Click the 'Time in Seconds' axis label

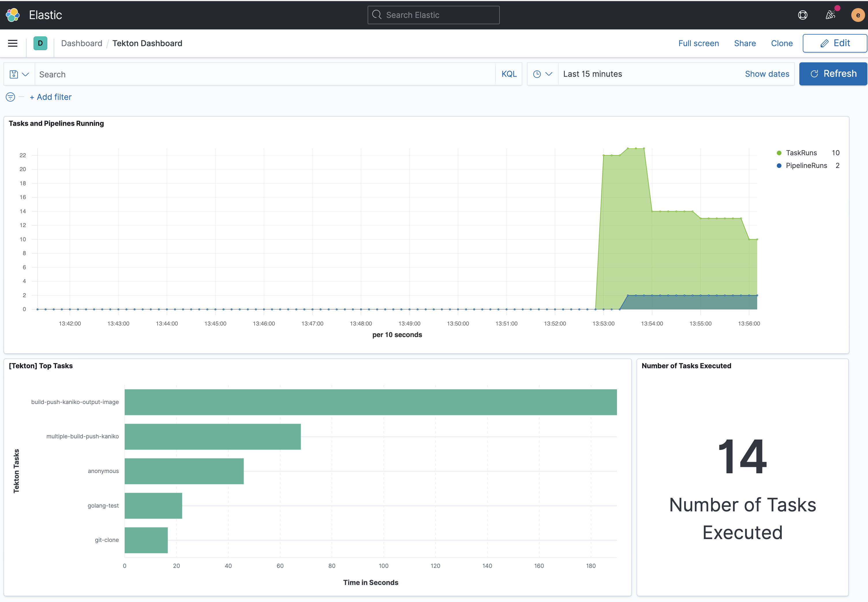pos(371,582)
